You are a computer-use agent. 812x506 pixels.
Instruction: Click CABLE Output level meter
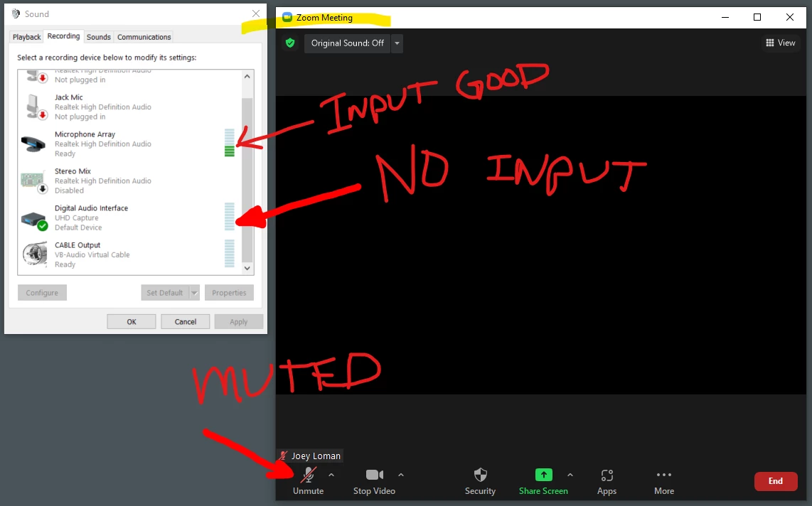[x=230, y=254]
